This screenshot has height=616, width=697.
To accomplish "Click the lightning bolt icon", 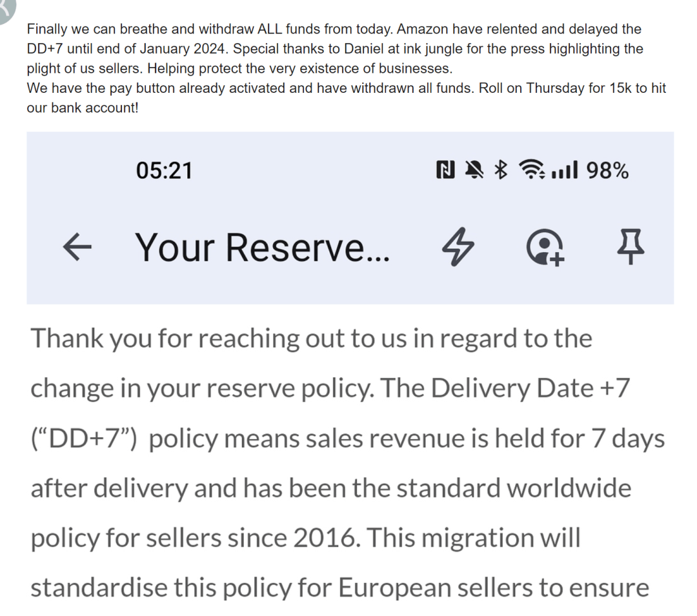I will pyautogui.click(x=457, y=247).
